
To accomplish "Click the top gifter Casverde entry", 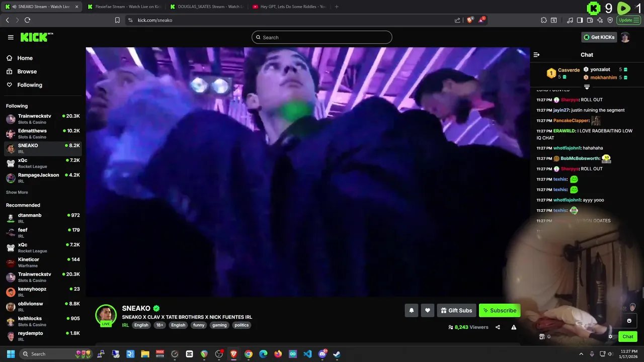I will pos(563,73).
